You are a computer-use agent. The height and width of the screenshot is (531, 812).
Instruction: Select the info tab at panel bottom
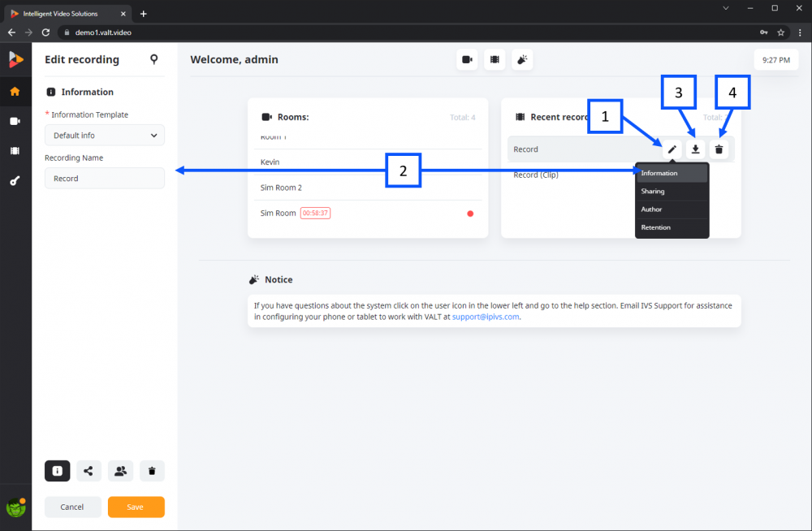pos(58,471)
